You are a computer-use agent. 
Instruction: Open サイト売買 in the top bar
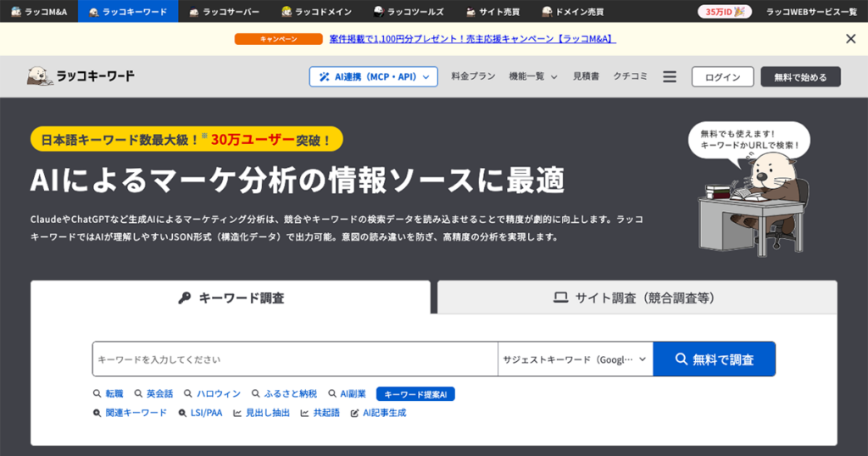(x=492, y=11)
